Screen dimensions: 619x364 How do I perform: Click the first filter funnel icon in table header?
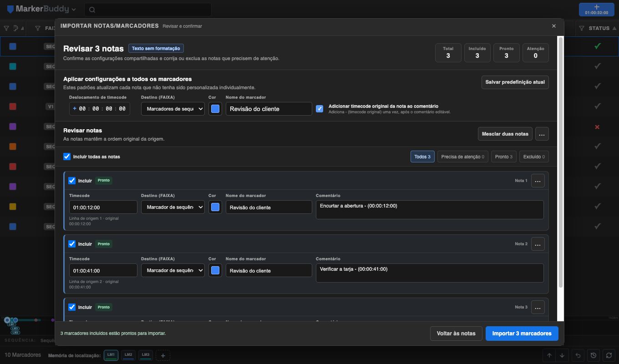[x=6, y=28]
